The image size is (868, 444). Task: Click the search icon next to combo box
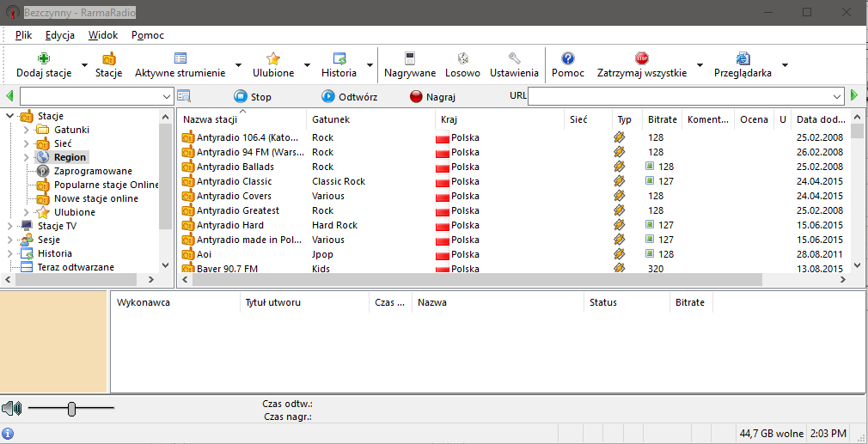(184, 96)
